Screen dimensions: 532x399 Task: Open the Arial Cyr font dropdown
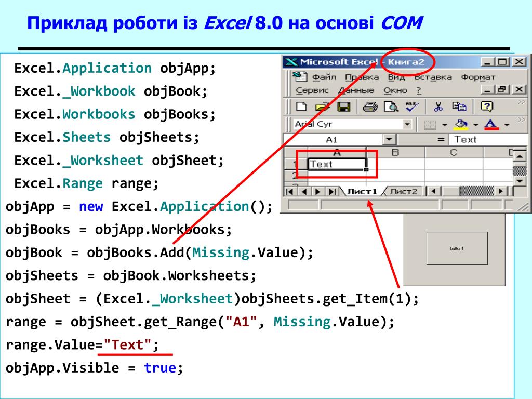[x=407, y=125]
